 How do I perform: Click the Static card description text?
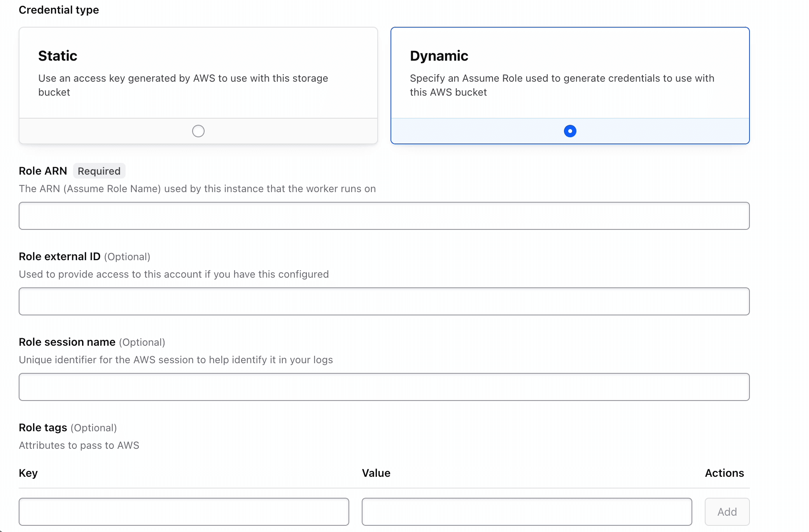(x=183, y=85)
